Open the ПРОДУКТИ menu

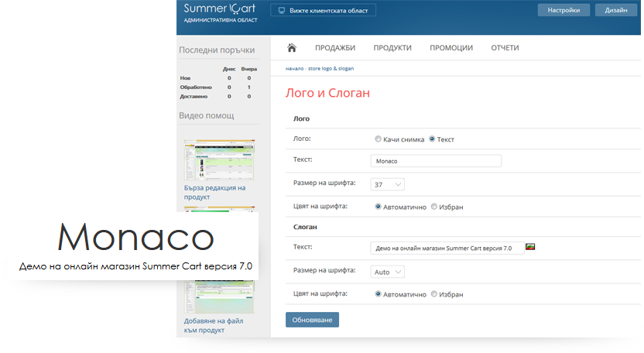pyautogui.click(x=392, y=48)
